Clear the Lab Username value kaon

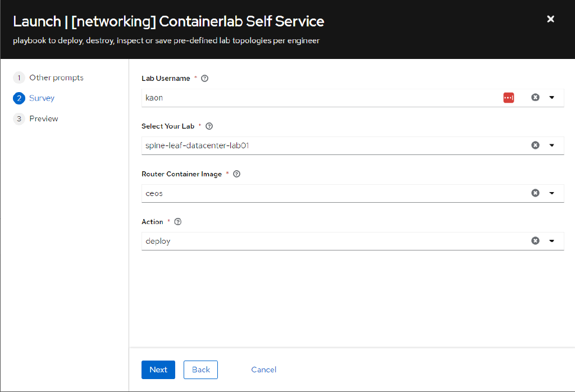coord(535,97)
